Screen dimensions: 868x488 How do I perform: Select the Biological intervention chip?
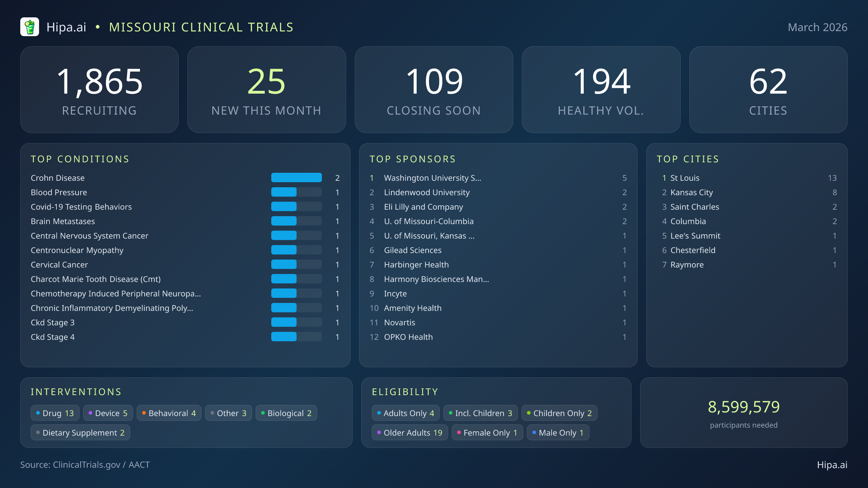click(286, 413)
